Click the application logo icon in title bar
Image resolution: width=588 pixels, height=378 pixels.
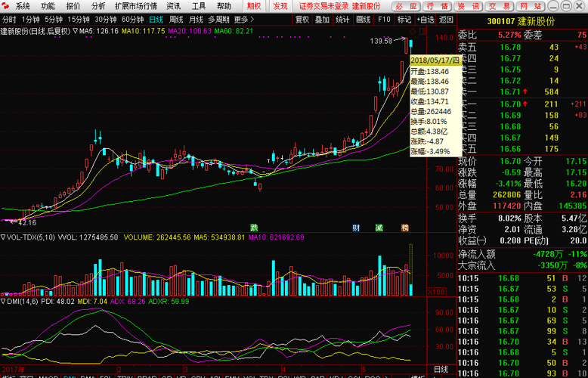7,6
